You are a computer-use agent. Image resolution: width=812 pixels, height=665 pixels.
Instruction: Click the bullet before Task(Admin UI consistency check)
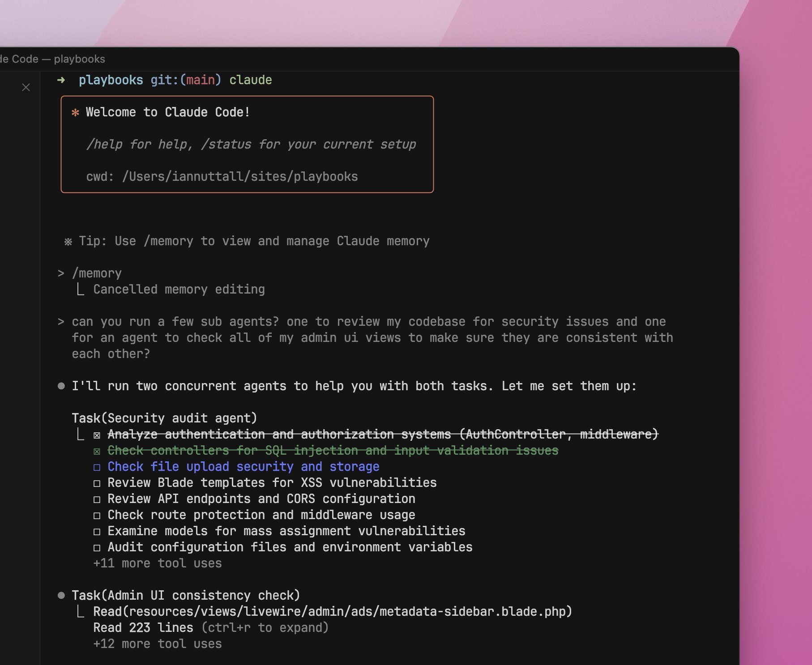coord(61,595)
